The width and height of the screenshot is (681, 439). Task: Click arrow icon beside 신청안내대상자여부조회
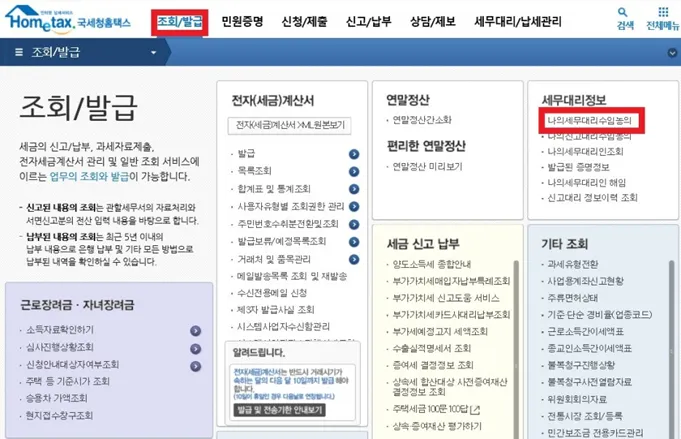pyautogui.click(x=195, y=366)
